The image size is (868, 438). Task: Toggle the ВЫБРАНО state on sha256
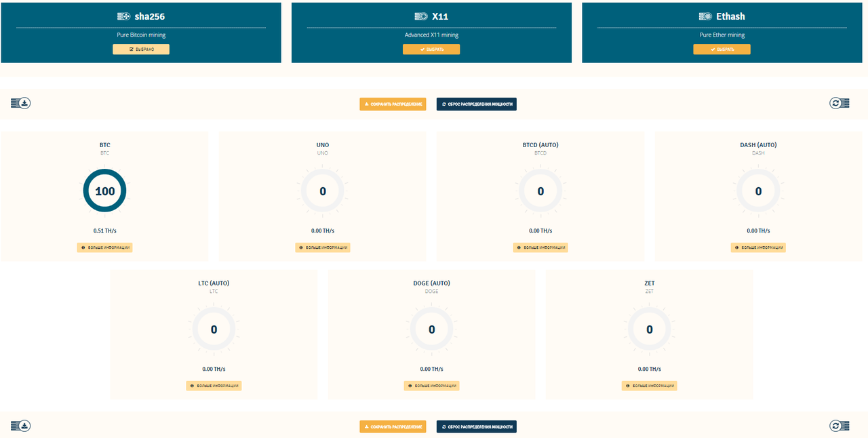[140, 49]
